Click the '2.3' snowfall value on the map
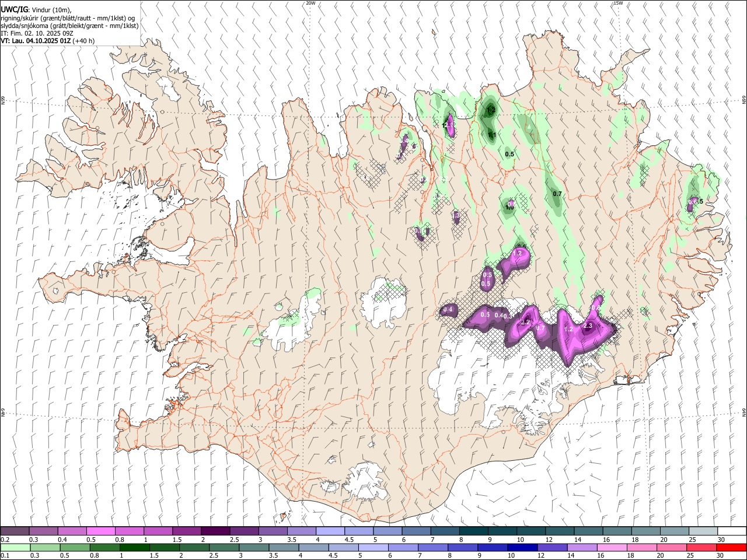This screenshot has height=560, width=747. pyautogui.click(x=588, y=326)
